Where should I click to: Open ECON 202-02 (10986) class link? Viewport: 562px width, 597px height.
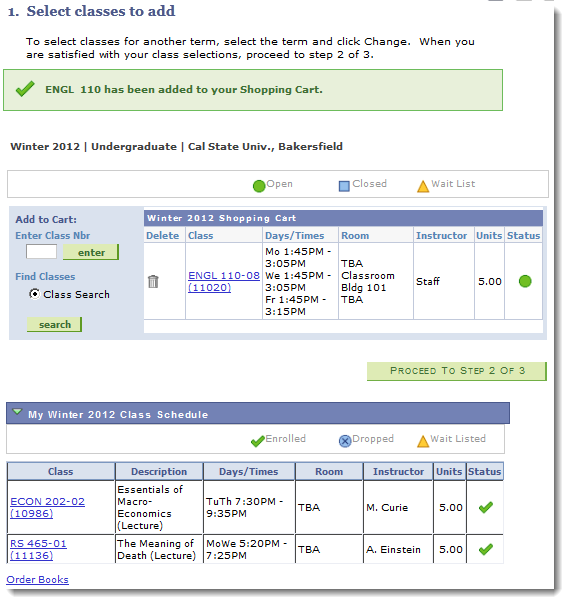[x=48, y=507]
